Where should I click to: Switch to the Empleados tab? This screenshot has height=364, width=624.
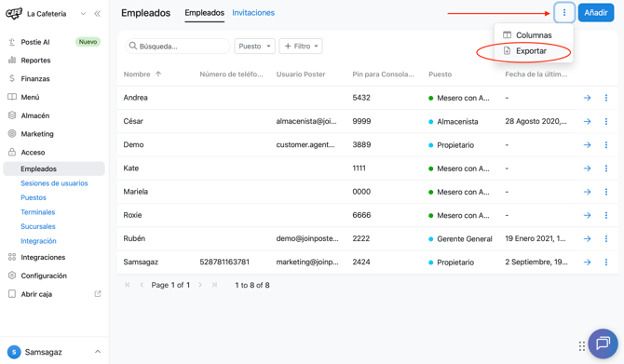click(204, 13)
